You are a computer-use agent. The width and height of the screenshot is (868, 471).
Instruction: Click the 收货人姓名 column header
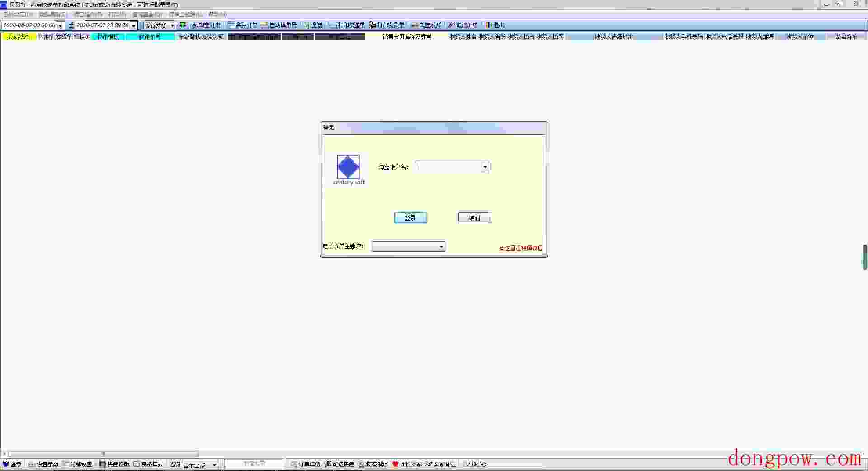(x=463, y=37)
